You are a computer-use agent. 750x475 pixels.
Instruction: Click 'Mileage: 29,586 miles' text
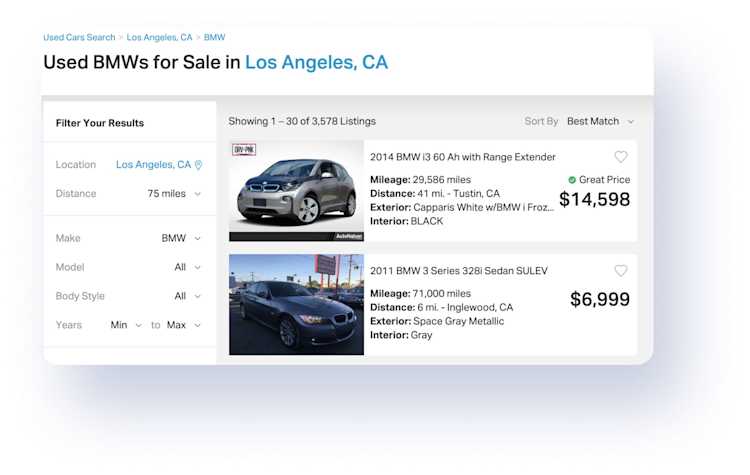tap(420, 179)
